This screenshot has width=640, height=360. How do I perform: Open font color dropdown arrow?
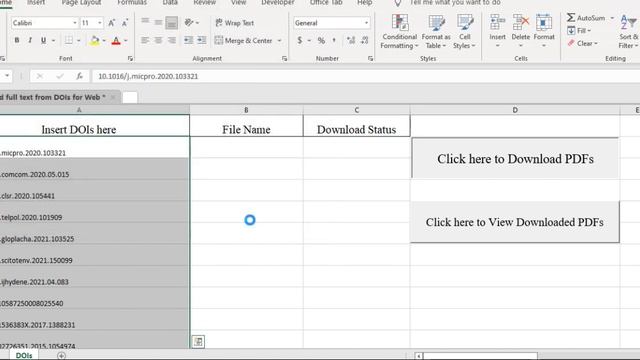126,40
